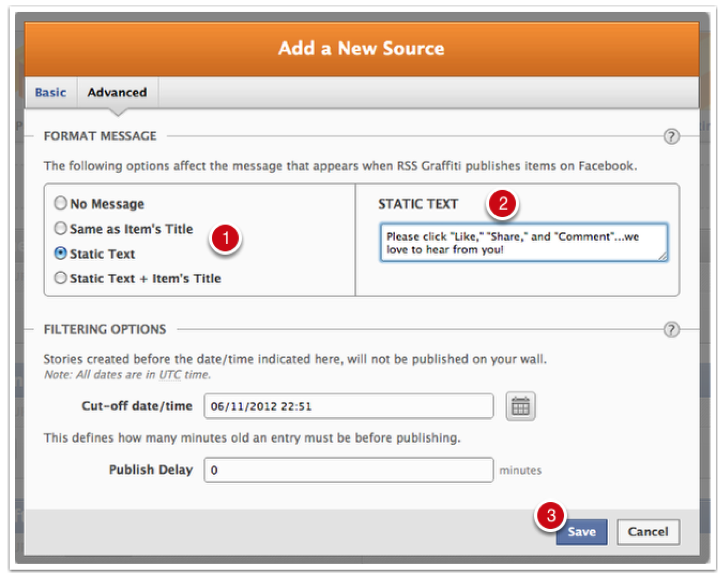Click the red number 1 marker
The height and width of the screenshot is (579, 728).
pos(225,238)
